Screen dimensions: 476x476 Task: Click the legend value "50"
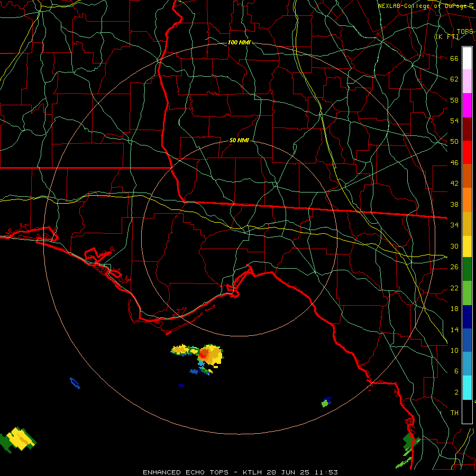(x=454, y=142)
